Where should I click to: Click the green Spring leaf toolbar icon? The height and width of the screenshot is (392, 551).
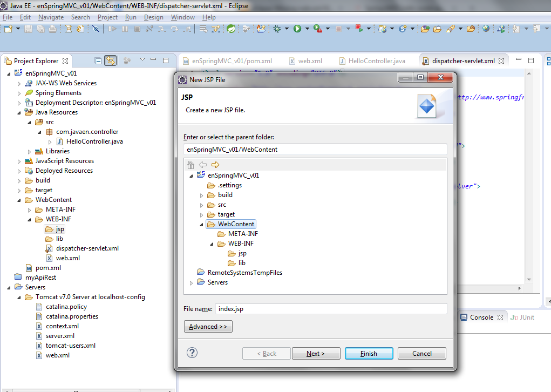[x=231, y=29]
